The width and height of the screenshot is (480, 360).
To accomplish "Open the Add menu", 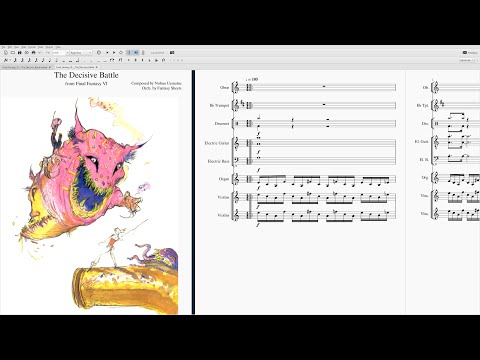I will tap(24, 47).
